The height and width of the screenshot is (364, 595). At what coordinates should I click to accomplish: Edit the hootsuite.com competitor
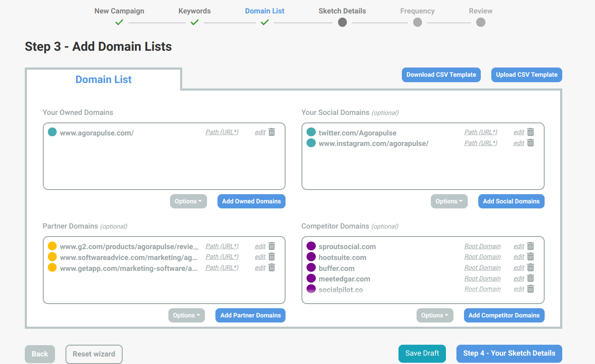pos(519,257)
